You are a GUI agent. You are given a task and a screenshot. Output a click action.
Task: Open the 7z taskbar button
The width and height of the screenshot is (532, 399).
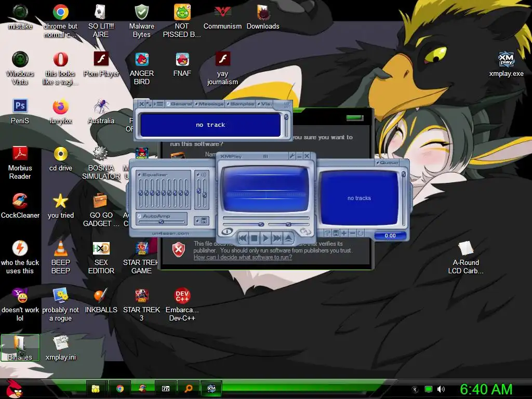click(x=165, y=389)
